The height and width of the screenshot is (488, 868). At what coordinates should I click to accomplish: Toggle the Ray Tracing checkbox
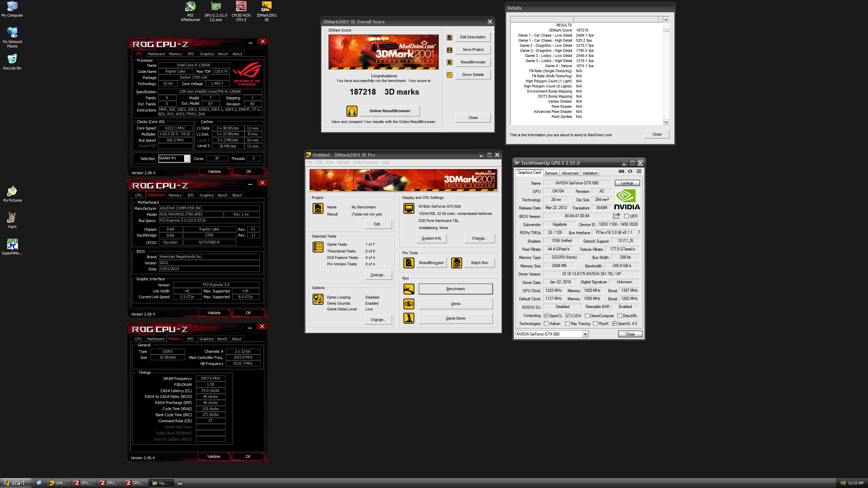(x=567, y=324)
